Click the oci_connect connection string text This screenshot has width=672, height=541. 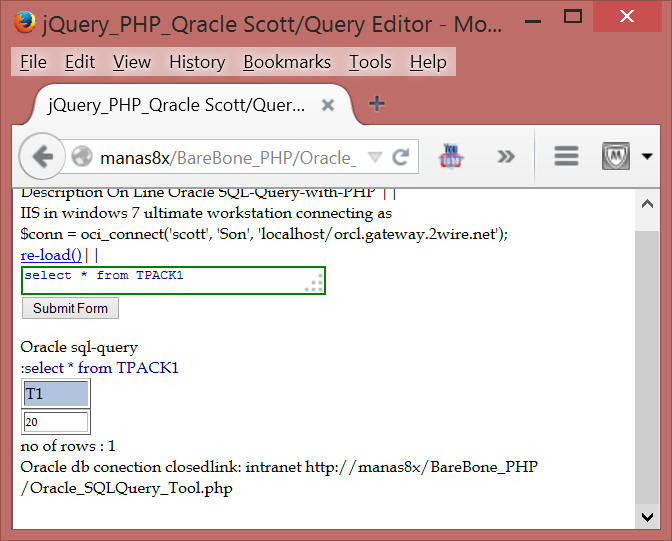click(264, 234)
